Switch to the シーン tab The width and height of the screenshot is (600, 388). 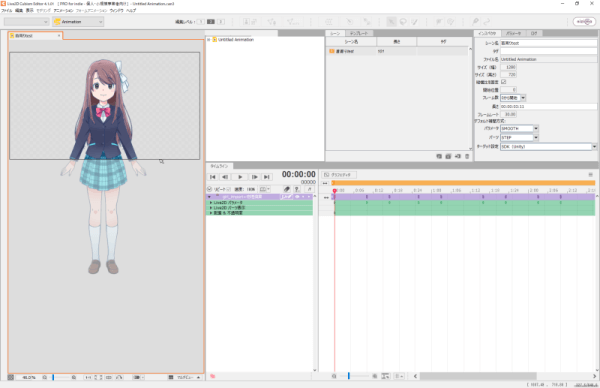tap(335, 33)
